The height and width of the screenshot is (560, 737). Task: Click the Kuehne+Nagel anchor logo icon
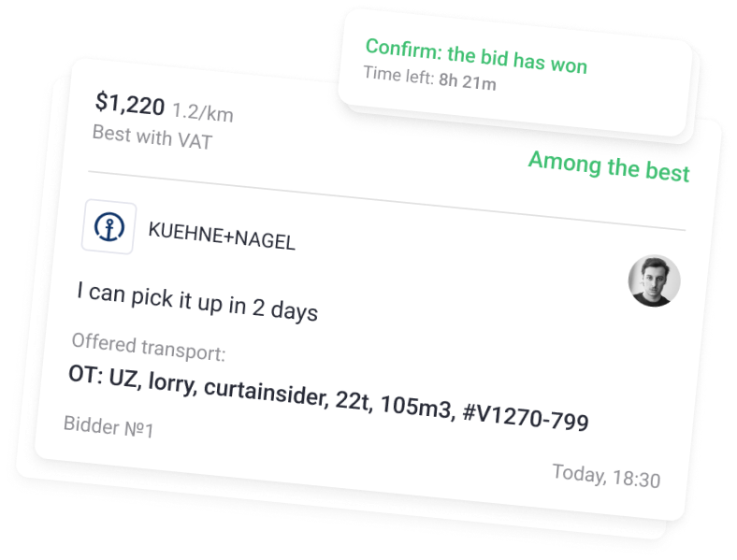(109, 227)
